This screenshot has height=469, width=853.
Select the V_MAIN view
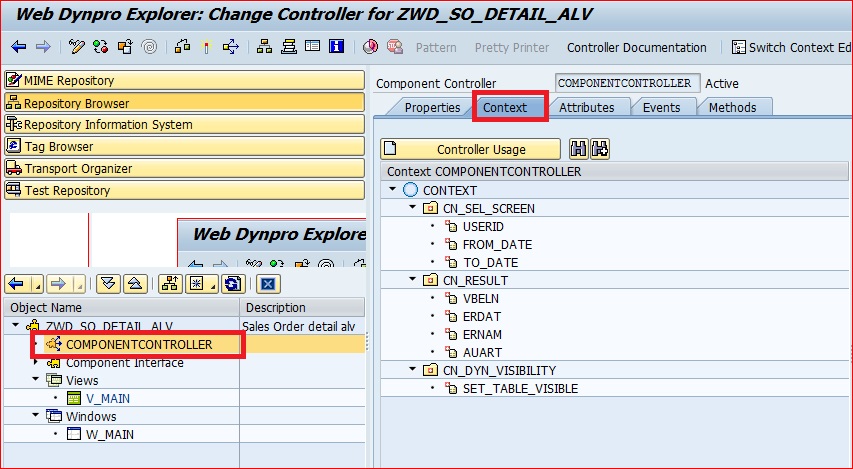(x=108, y=398)
